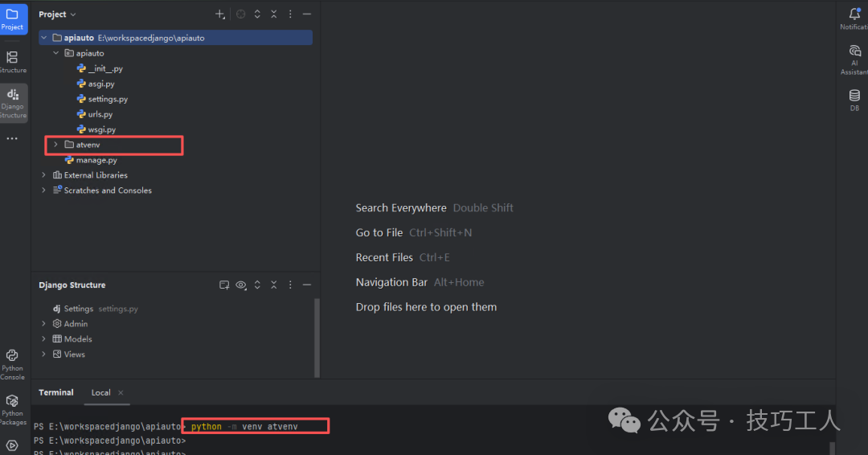Open the Django Structure sidebar button

tap(13, 104)
